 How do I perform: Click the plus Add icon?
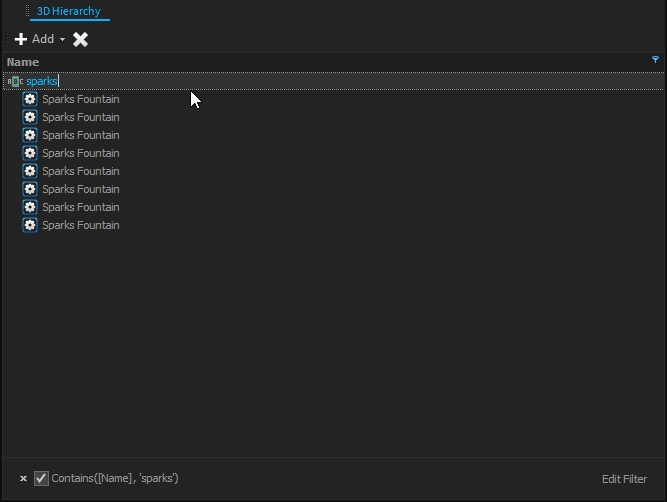pyautogui.click(x=21, y=39)
